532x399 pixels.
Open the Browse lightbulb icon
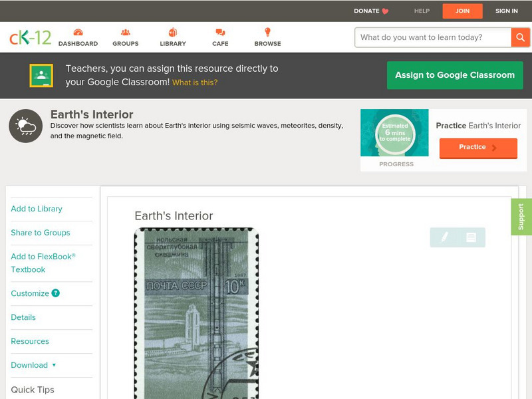pos(267,32)
